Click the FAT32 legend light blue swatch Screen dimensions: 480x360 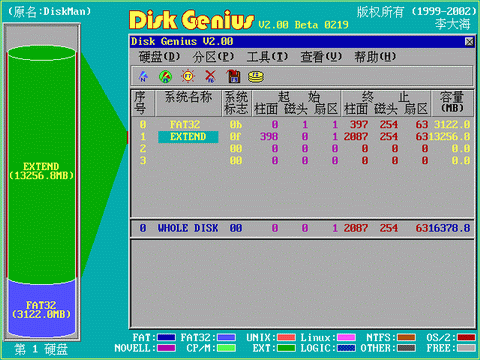(x=227, y=338)
